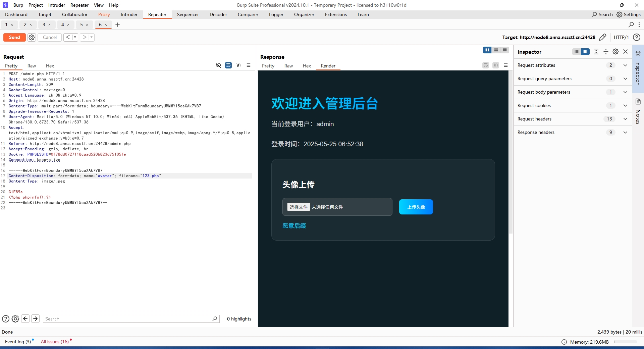The width and height of the screenshot is (644, 349).
Task: Click the 上传头像 upload button
Action: 416,207
